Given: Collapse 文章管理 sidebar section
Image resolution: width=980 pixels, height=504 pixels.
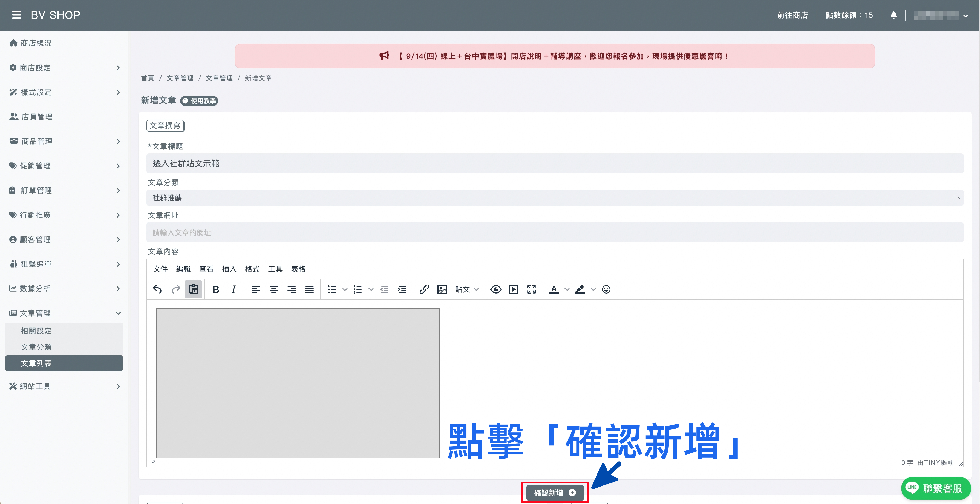Looking at the screenshot, I should point(64,313).
